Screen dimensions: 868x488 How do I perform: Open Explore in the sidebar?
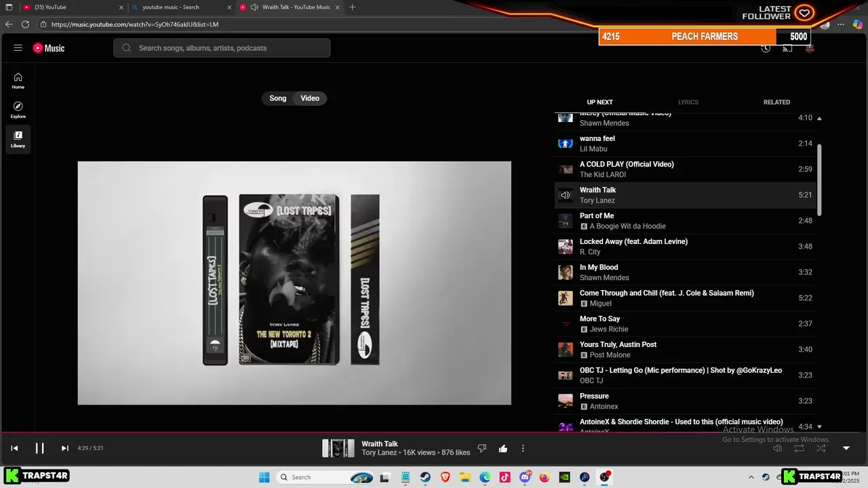pos(18,110)
